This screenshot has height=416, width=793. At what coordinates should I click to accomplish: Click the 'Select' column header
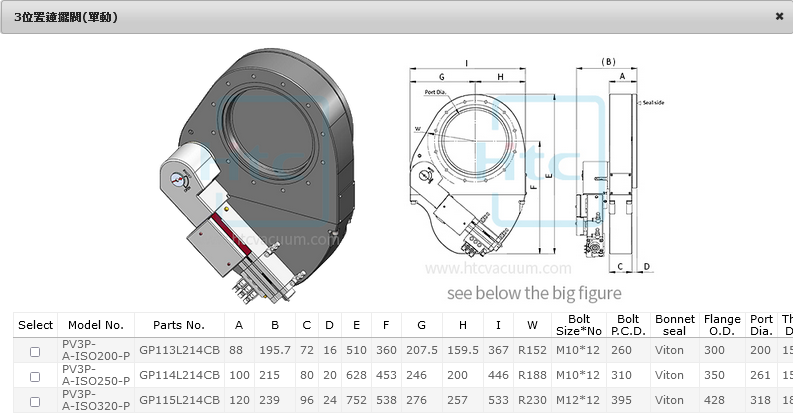pyautogui.click(x=35, y=325)
